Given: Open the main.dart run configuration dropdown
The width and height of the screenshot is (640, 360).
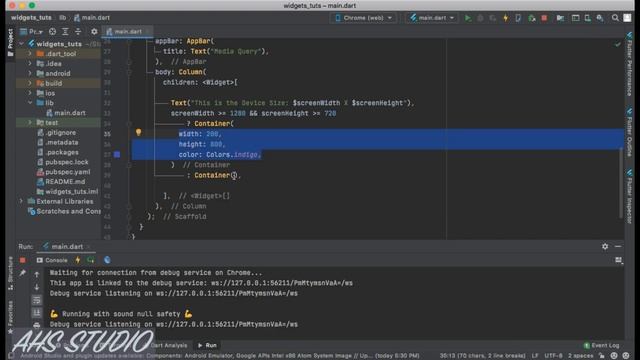Looking at the screenshot, I should pos(432,18).
